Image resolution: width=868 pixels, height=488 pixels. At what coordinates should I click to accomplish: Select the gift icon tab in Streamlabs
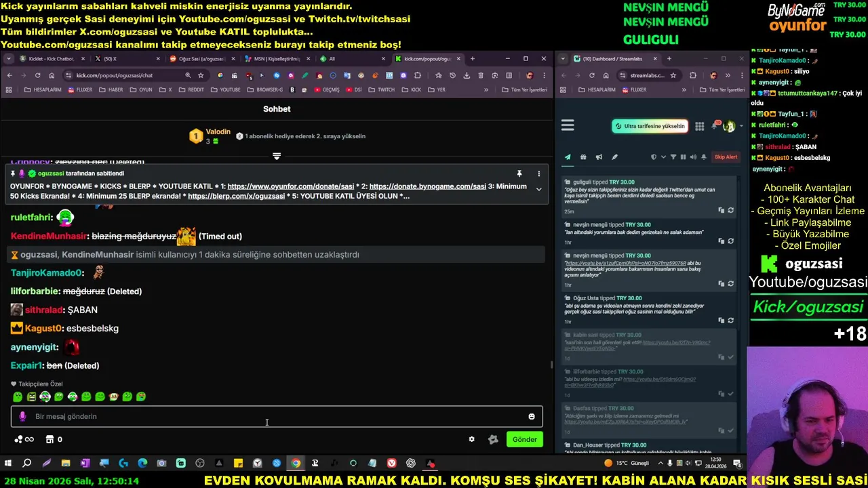[x=583, y=157]
